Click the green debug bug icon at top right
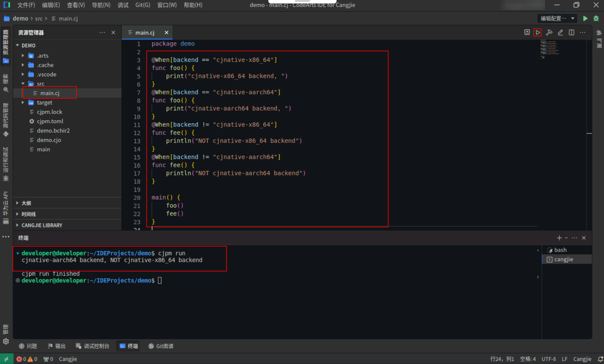604x364 pixels. [x=596, y=19]
